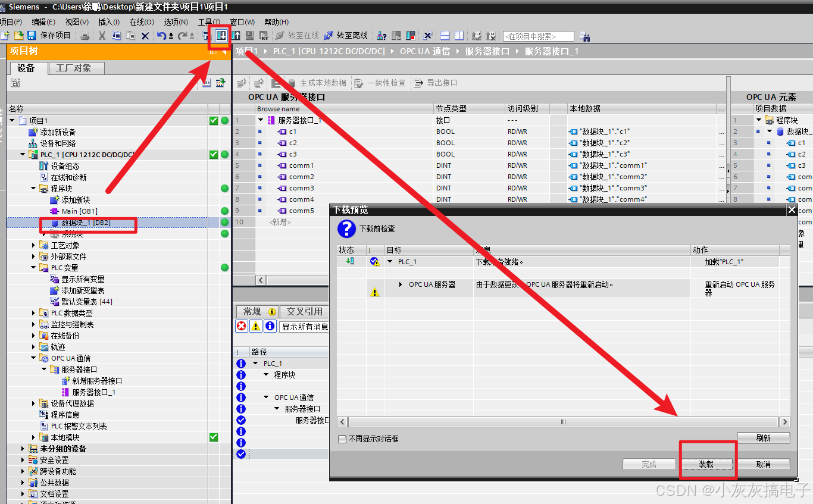Click the accessible devices icon
The image size is (813, 504).
382,36
